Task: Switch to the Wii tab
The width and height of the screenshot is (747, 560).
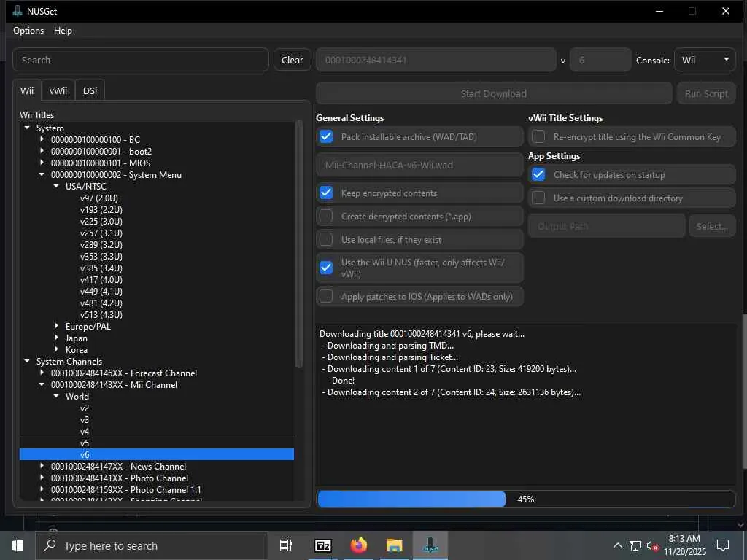Action: (x=27, y=90)
